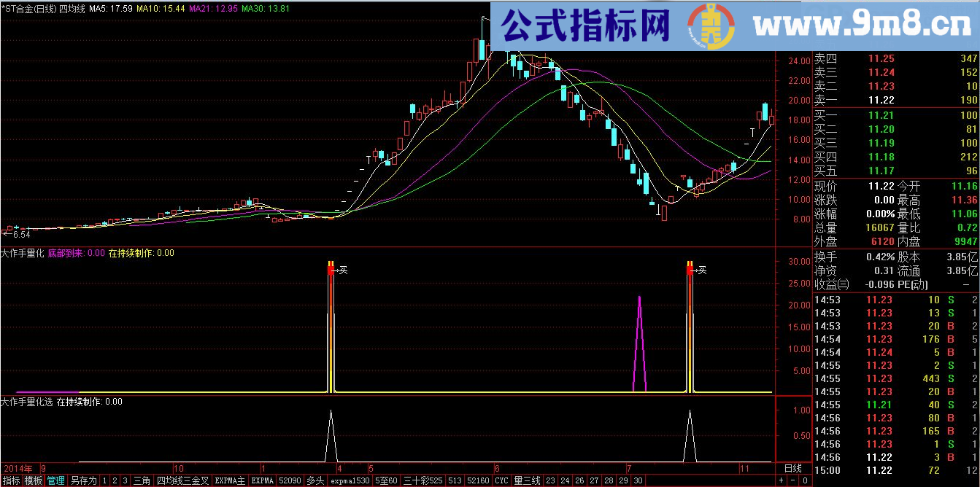This screenshot has height=487, width=980.
Task: Select the 量三线 indicator template
Action: pos(528,481)
